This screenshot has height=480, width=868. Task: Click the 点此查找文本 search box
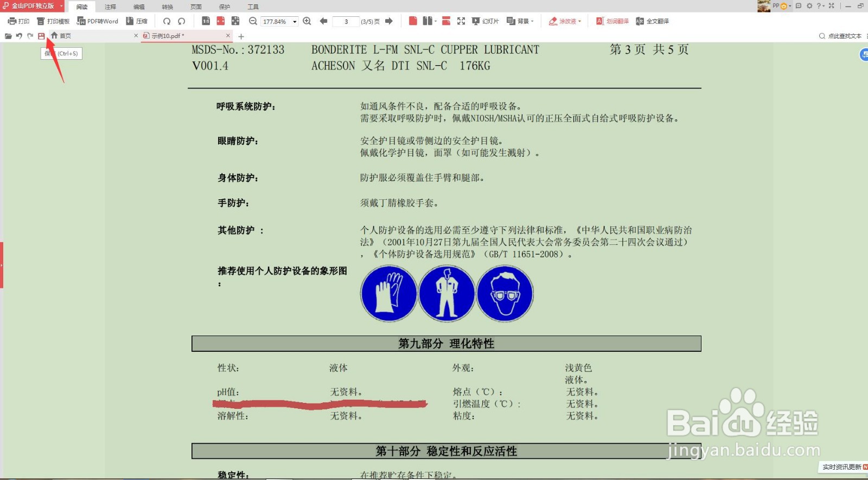click(840, 36)
